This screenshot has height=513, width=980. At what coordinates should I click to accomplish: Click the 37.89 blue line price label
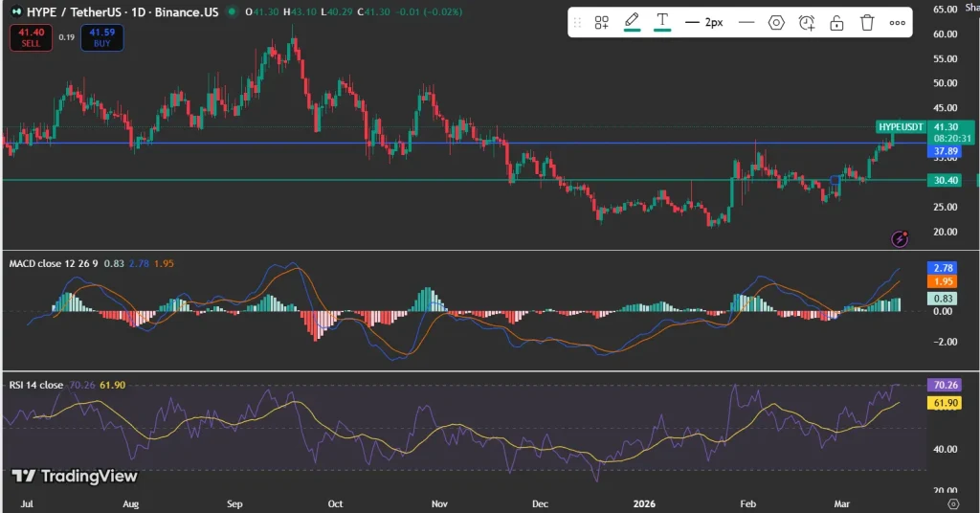[947, 151]
